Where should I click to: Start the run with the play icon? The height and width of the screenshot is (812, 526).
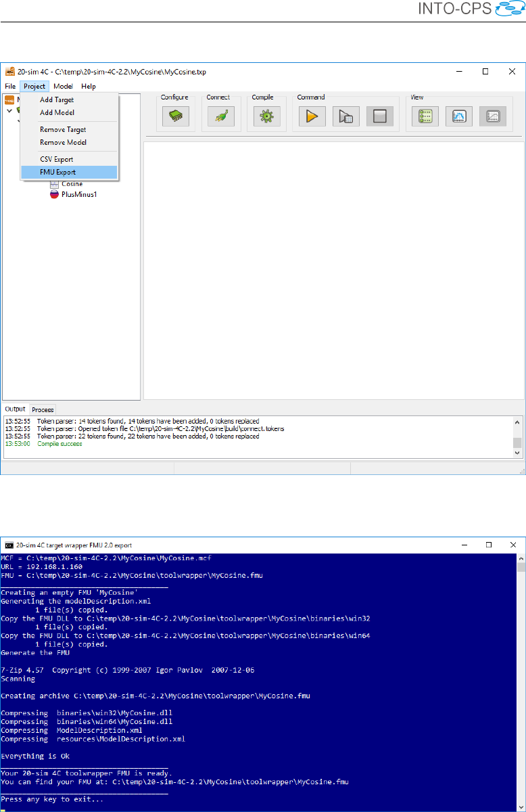point(312,116)
